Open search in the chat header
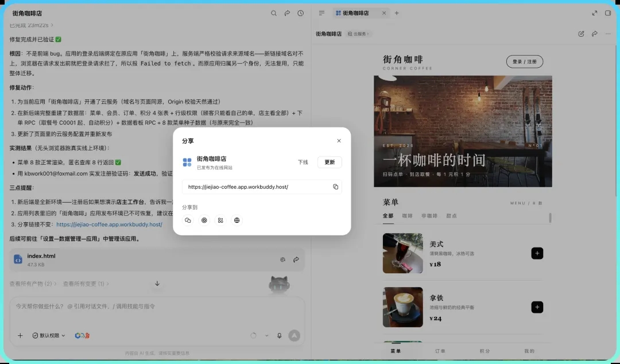Screen dimensions: 620x364 tap(274, 13)
